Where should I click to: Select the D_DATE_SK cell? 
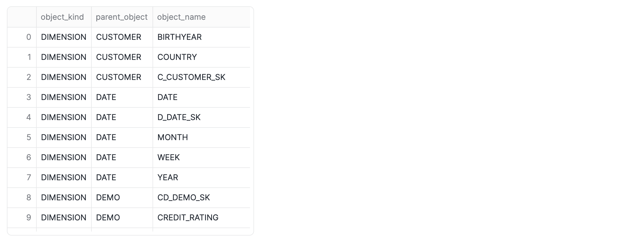[201, 117]
